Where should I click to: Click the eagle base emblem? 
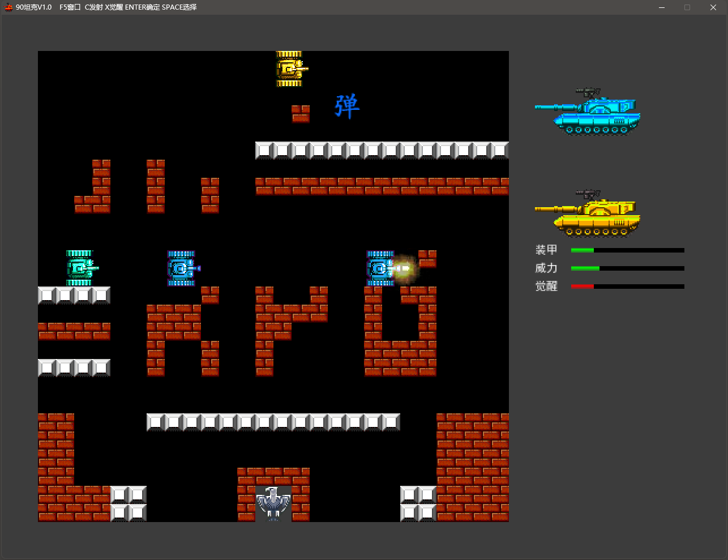tap(273, 503)
